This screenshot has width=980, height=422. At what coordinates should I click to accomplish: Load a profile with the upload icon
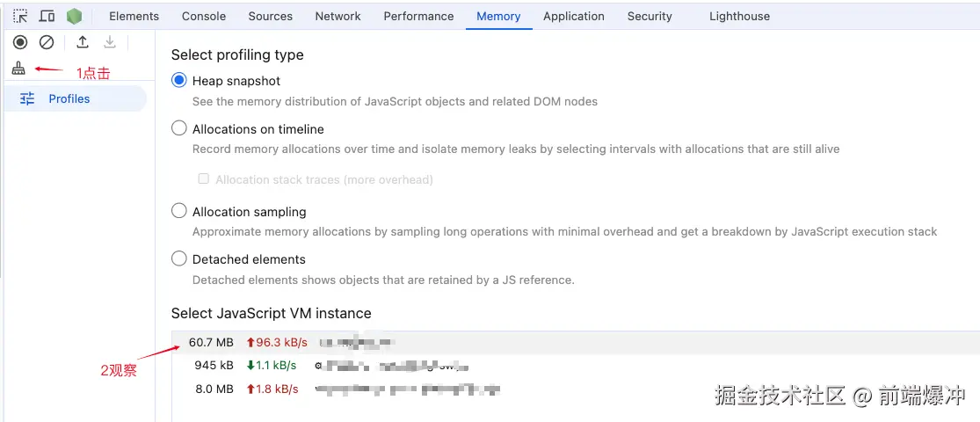click(x=83, y=41)
